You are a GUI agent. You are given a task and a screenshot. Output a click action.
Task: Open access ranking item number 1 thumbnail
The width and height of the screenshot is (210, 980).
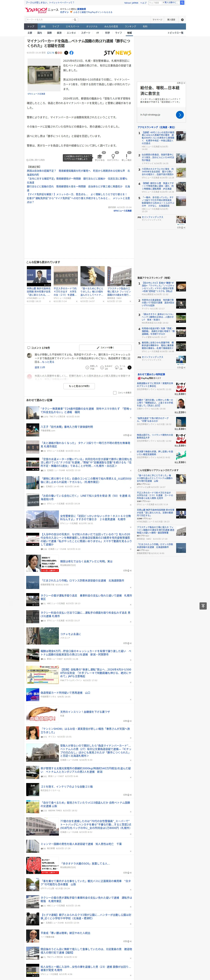pyautogui.click(x=181, y=136)
